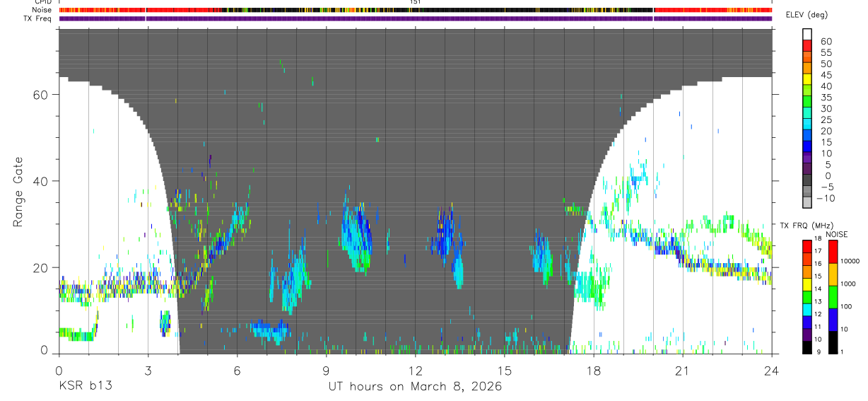
Task: Pick the yellow 14–15 MHz TX FRQ swatch
Action: 807,284
